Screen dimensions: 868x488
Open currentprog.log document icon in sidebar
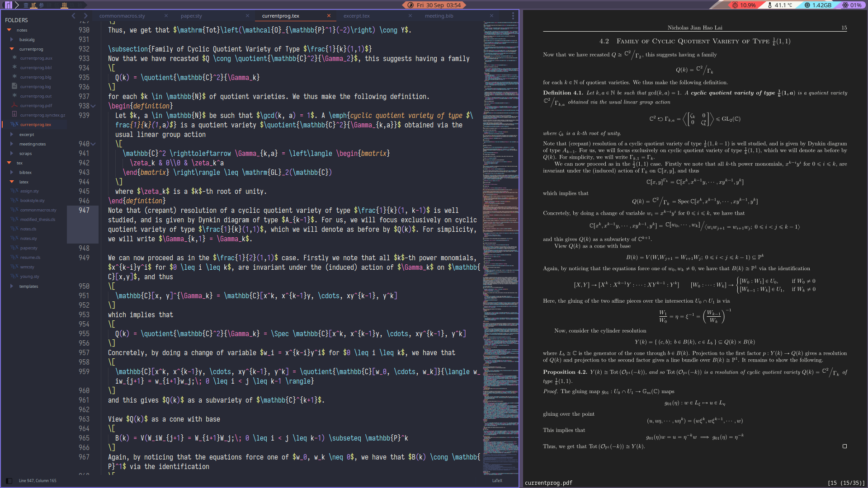(14, 86)
